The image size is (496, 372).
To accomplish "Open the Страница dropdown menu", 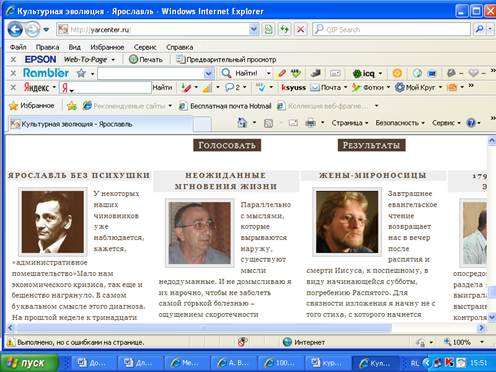I will (x=350, y=123).
